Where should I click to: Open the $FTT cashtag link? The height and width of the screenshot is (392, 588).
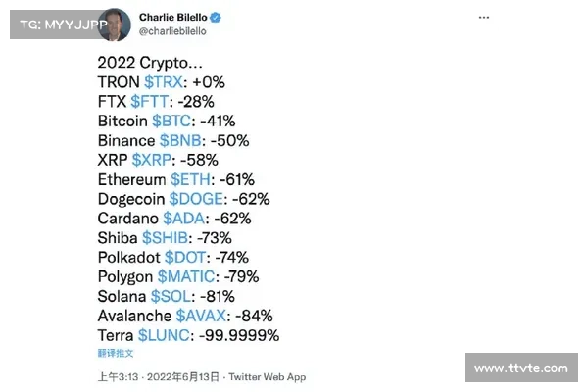(150, 102)
